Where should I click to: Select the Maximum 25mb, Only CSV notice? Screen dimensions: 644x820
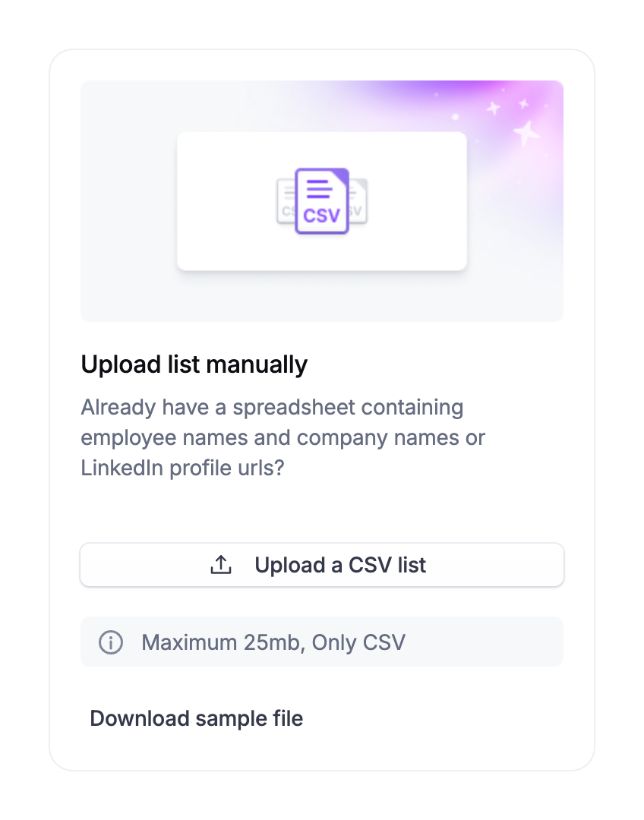click(273, 642)
